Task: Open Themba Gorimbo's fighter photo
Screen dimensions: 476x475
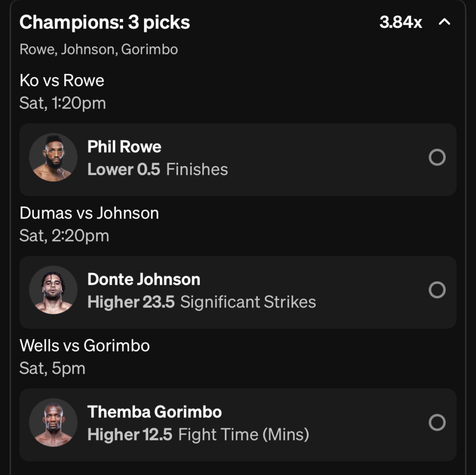Action: point(53,423)
